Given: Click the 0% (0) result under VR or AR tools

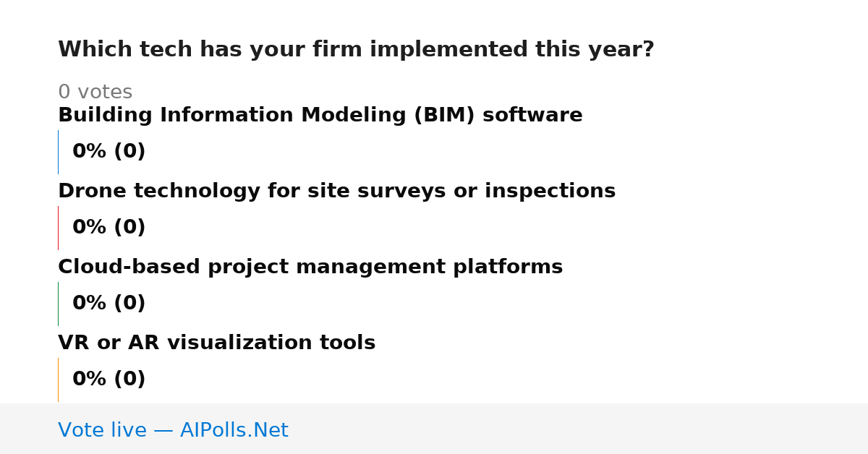Looking at the screenshot, I should pyautogui.click(x=109, y=380).
